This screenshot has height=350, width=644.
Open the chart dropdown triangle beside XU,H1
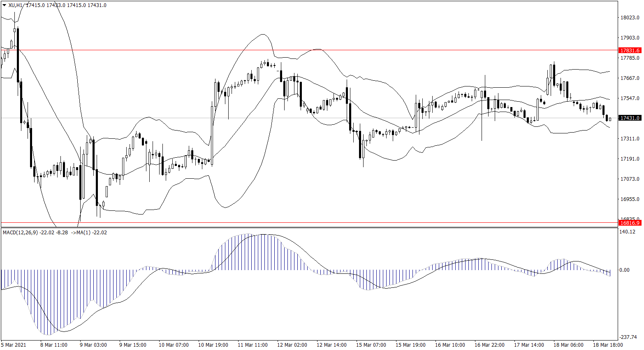click(5, 5)
